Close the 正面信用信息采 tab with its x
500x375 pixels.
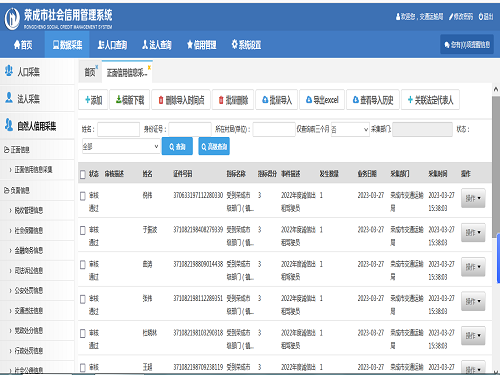pos(149,68)
